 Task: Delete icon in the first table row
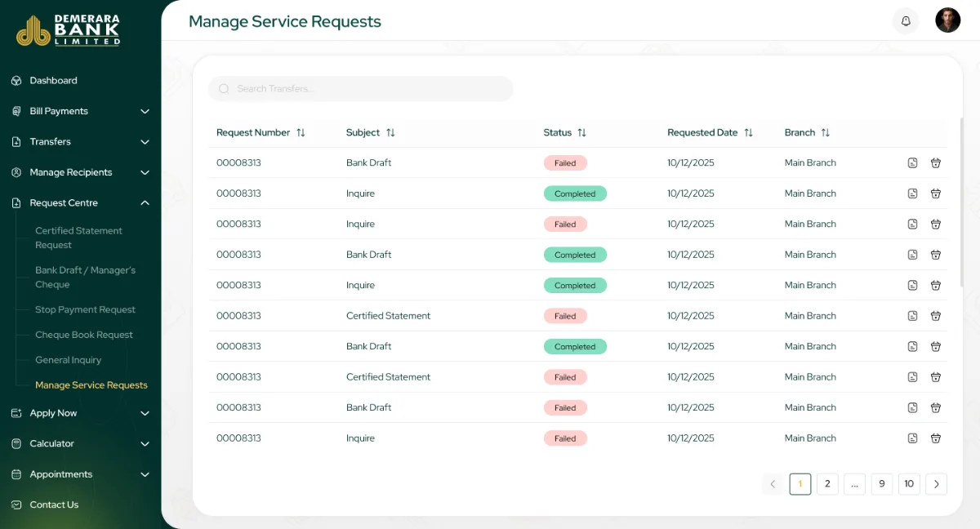click(936, 163)
